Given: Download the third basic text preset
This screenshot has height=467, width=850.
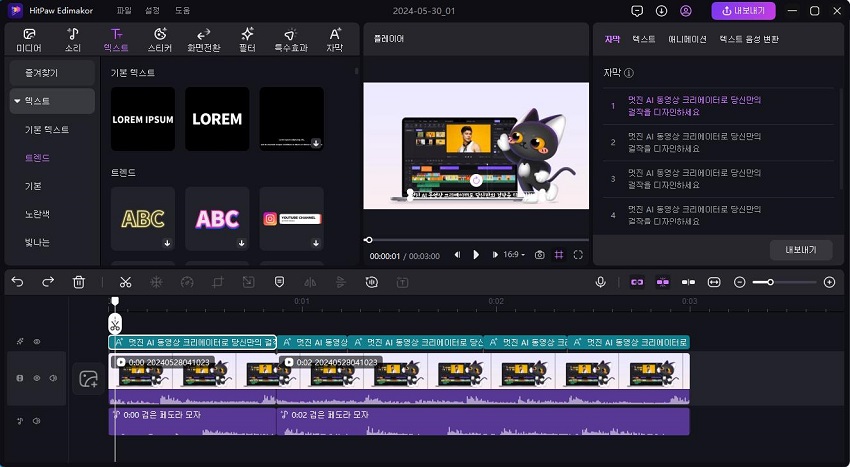Looking at the screenshot, I should 316,143.
